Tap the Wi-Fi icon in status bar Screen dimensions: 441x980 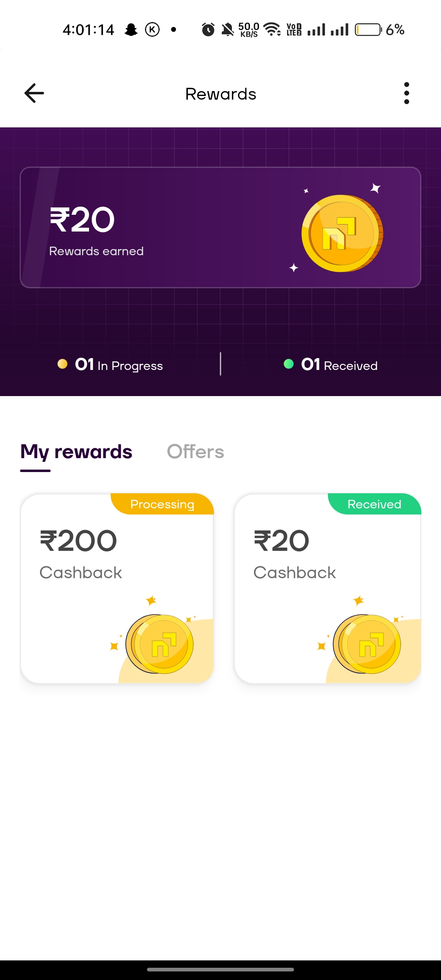point(272,29)
